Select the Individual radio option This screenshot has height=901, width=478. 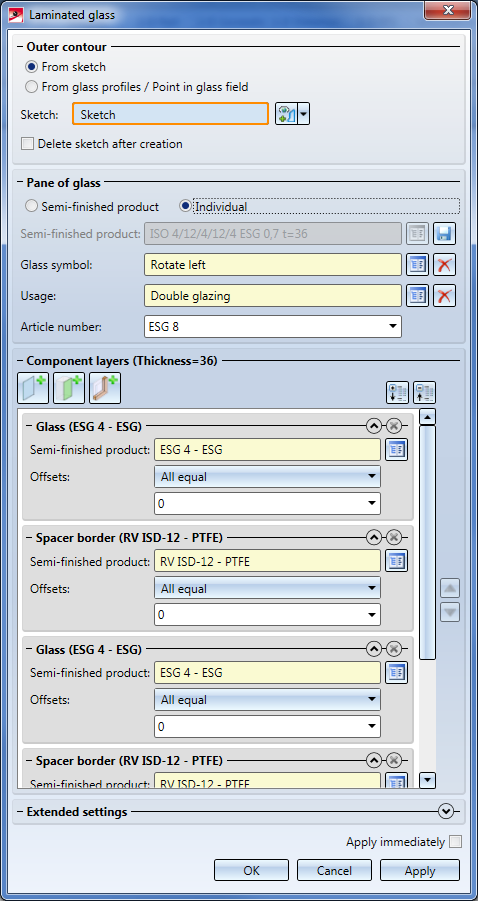[185, 206]
